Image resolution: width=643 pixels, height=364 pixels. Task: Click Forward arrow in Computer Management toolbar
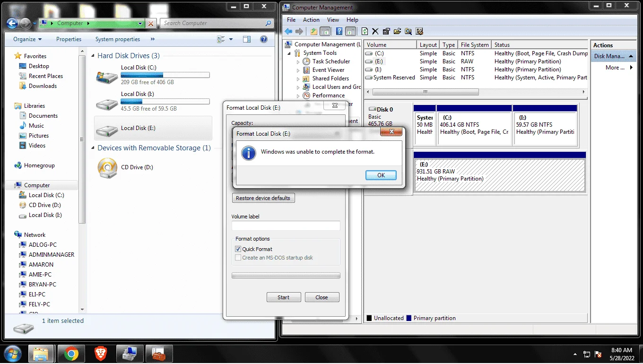coord(299,32)
